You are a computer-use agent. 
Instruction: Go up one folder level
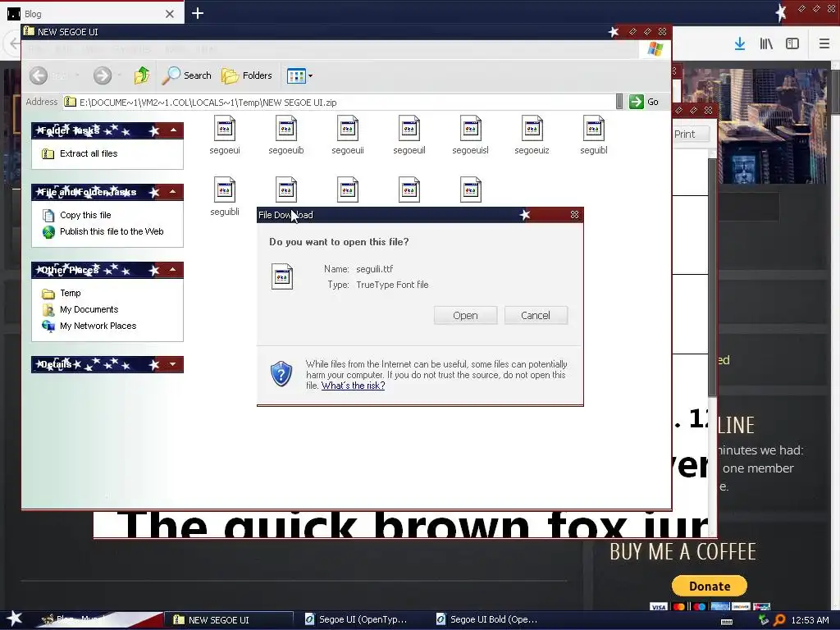click(x=142, y=75)
